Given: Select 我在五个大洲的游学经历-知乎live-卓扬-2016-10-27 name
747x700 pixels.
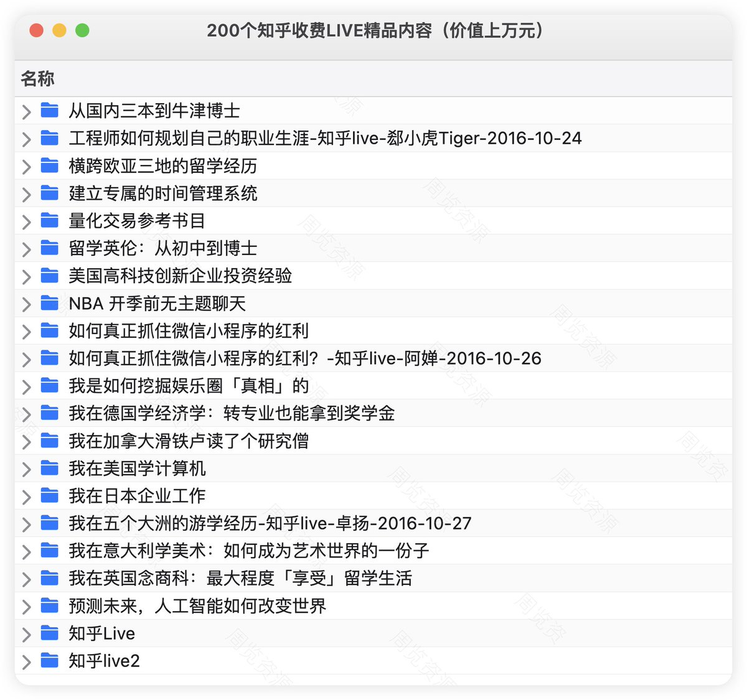Looking at the screenshot, I should click(x=270, y=523).
